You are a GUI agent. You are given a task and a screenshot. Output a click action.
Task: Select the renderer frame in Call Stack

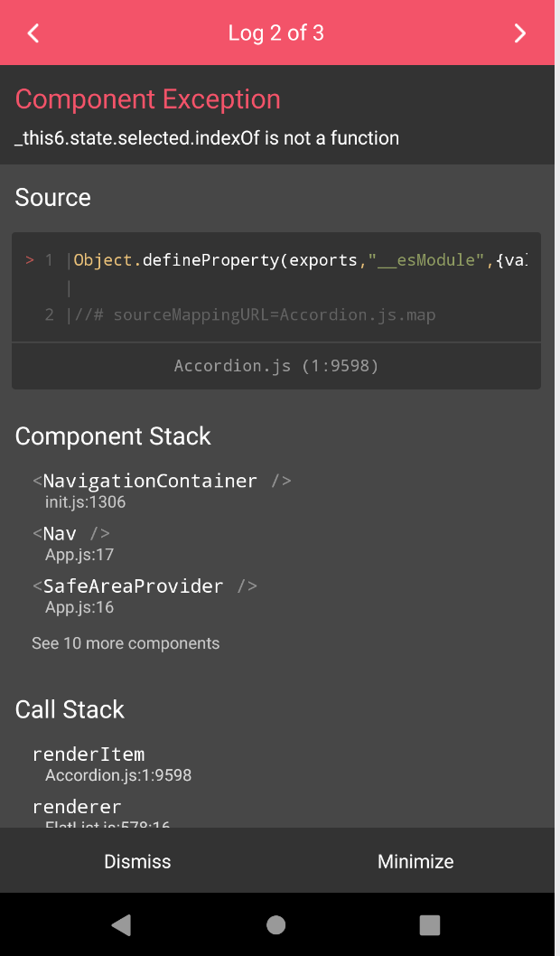pyautogui.click(x=77, y=806)
